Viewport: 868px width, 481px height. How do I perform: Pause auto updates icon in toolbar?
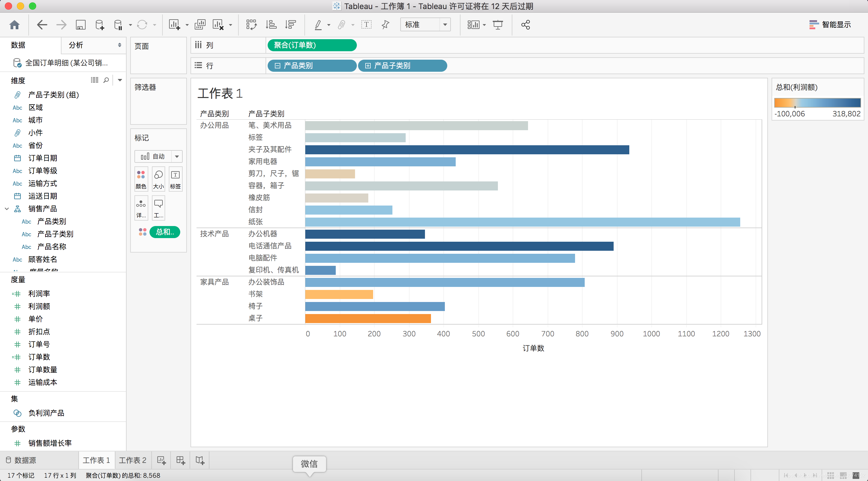[118, 25]
